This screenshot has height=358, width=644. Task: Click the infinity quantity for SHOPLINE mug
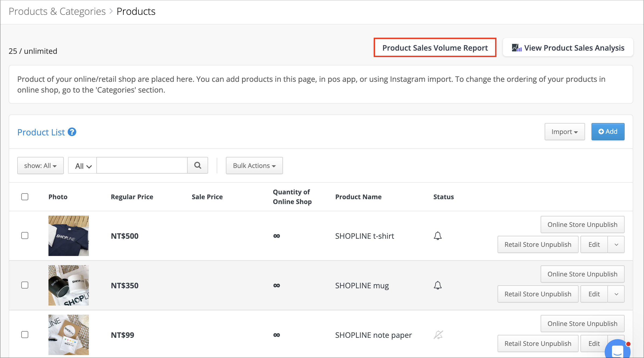(x=276, y=286)
